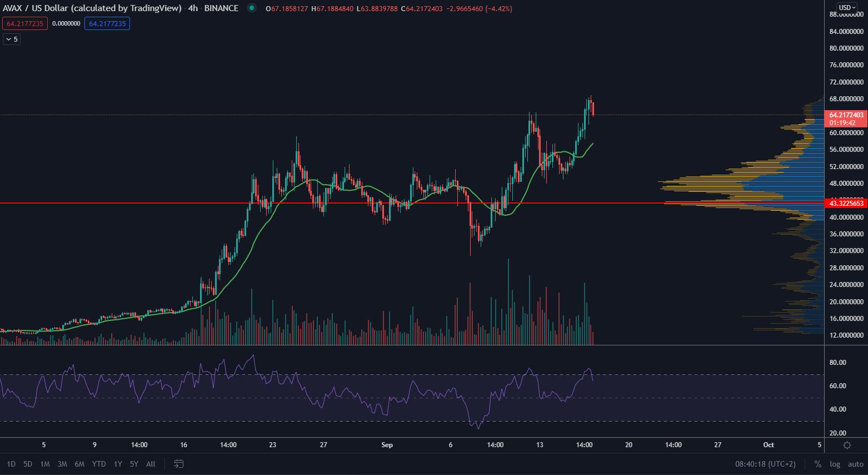Screen dimensions: 868x475
Task: Toggle auto scale mode
Action: point(855,464)
